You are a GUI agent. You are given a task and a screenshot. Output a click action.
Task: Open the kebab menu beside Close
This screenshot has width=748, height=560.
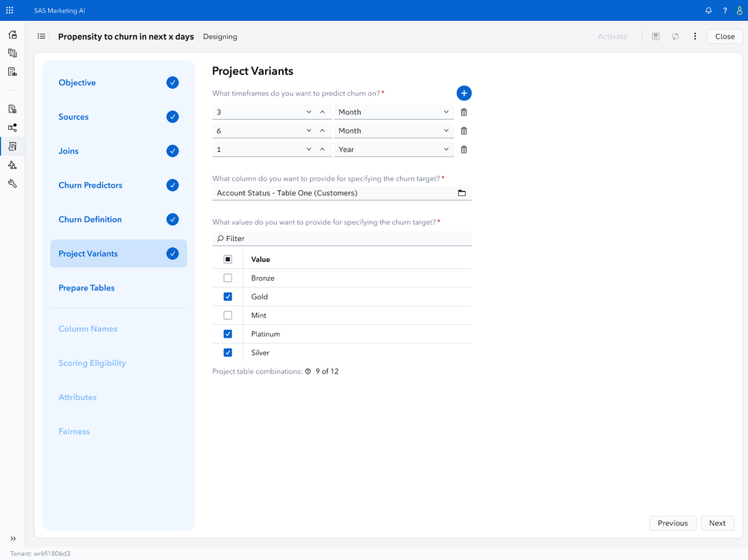coord(694,36)
